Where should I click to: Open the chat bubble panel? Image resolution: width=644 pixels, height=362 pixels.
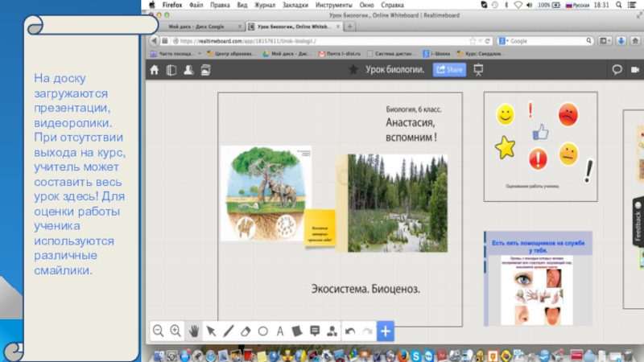617,70
